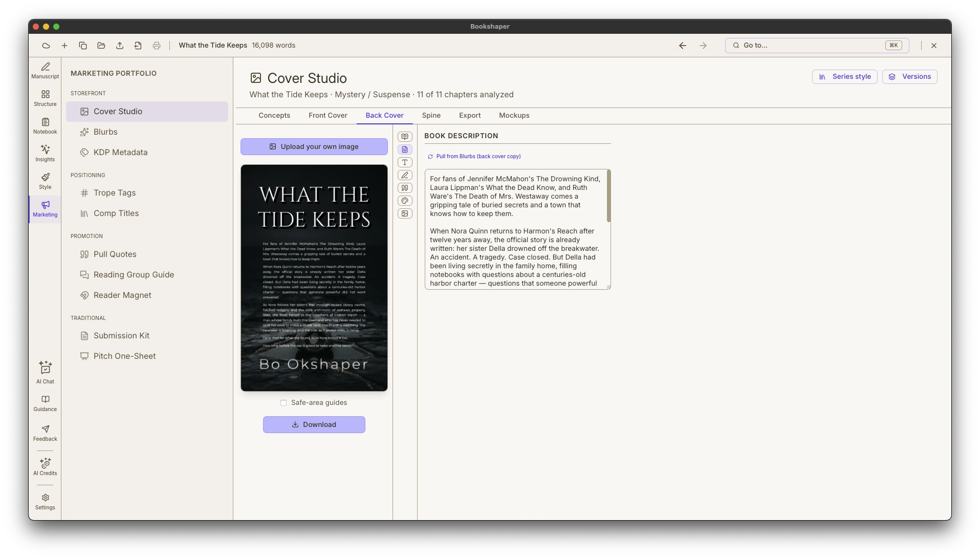Open the Style section
Screen dimensions: 980x558
[x=45, y=181]
